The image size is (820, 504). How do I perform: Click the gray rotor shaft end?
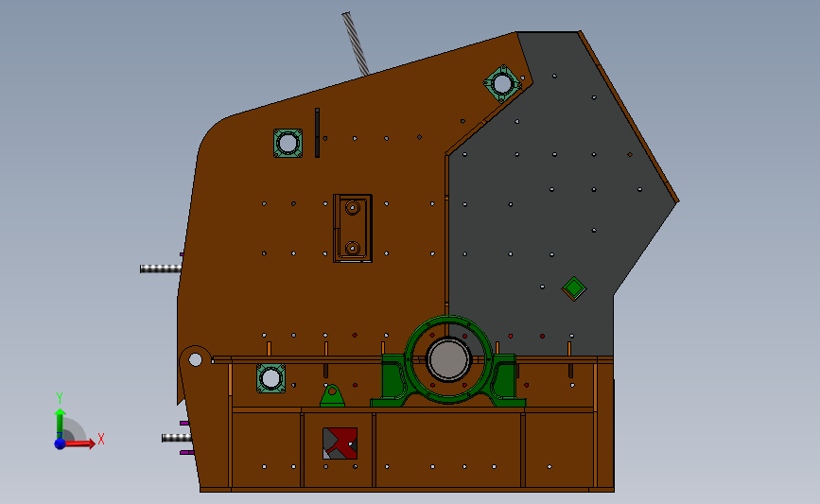tap(448, 359)
